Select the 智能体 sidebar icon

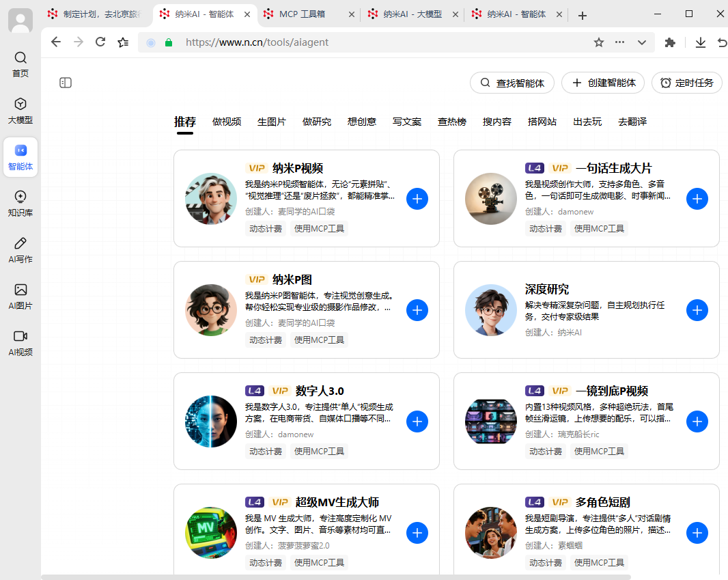20,157
